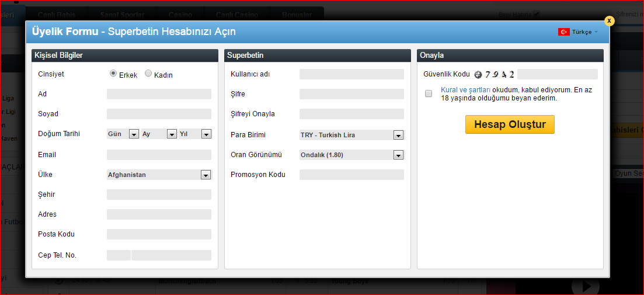Select Erkek gender radio button
644x295 pixels.
113,73
